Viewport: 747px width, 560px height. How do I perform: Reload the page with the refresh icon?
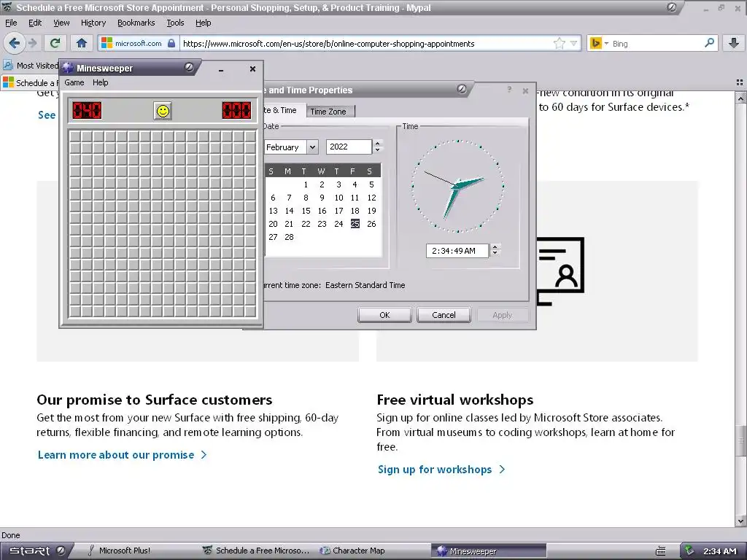pyautogui.click(x=55, y=43)
